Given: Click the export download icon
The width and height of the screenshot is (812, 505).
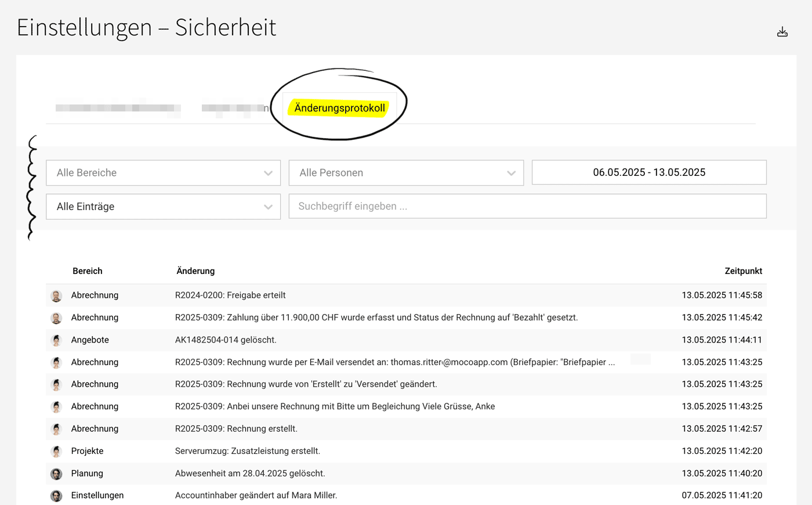Looking at the screenshot, I should 782,32.
